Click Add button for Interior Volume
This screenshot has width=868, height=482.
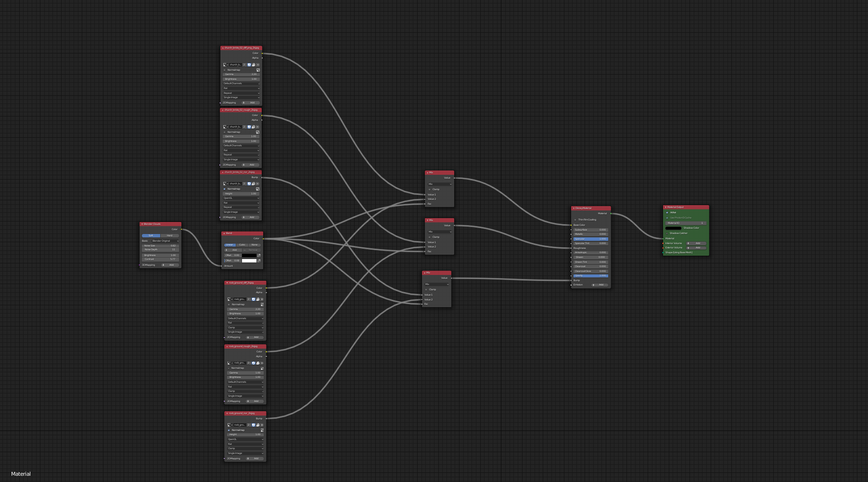(696, 243)
